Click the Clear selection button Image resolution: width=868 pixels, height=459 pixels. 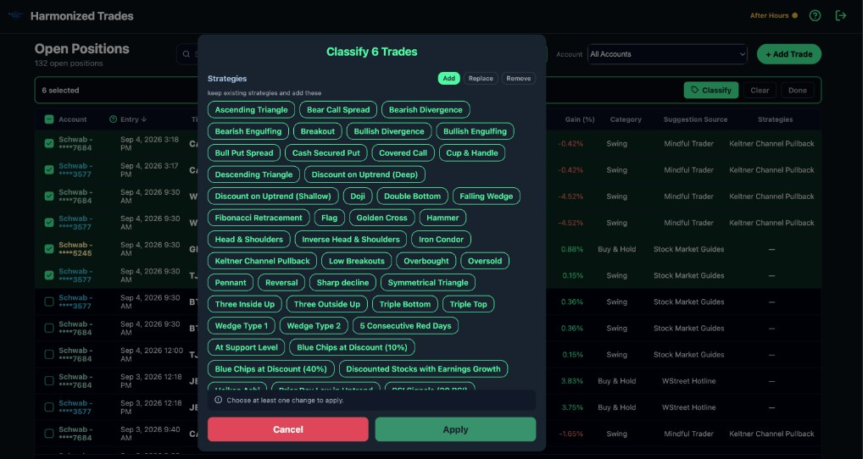pyautogui.click(x=759, y=90)
